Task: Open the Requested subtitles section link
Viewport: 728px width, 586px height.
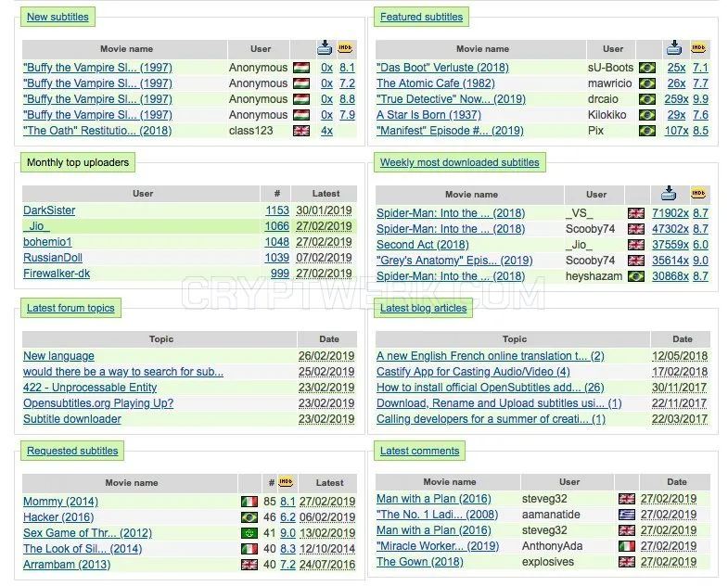Action: pyautogui.click(x=72, y=451)
